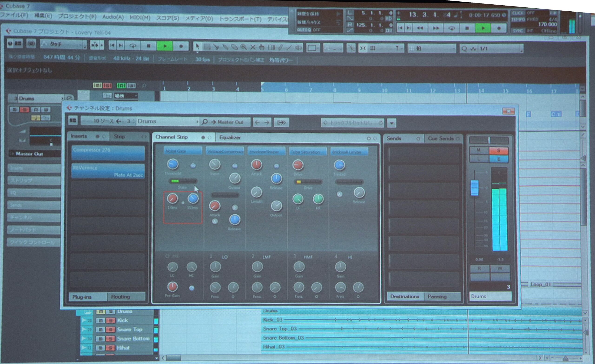Select the Erase tool
Screen dimensions: 595x364
point(234,47)
